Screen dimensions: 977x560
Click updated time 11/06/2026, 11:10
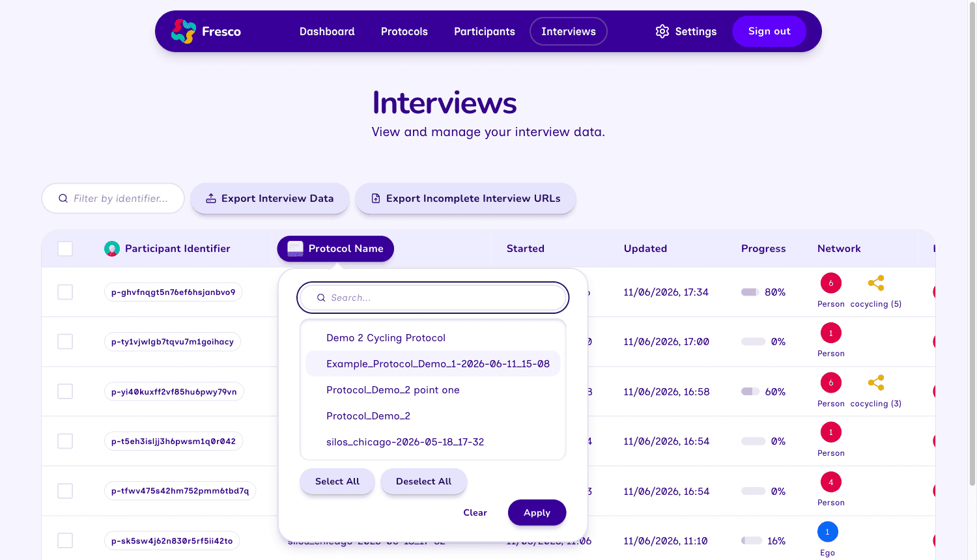pyautogui.click(x=665, y=541)
